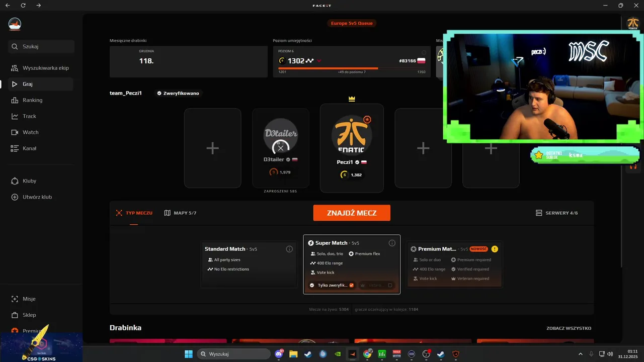Open the Graj page in sidebar
Image resolution: width=644 pixels, height=362 pixels.
click(x=41, y=84)
